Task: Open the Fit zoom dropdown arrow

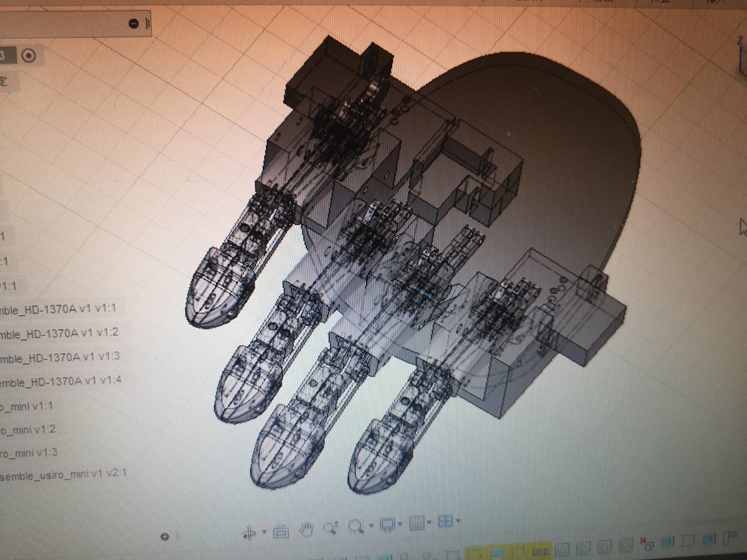Action: [372, 526]
